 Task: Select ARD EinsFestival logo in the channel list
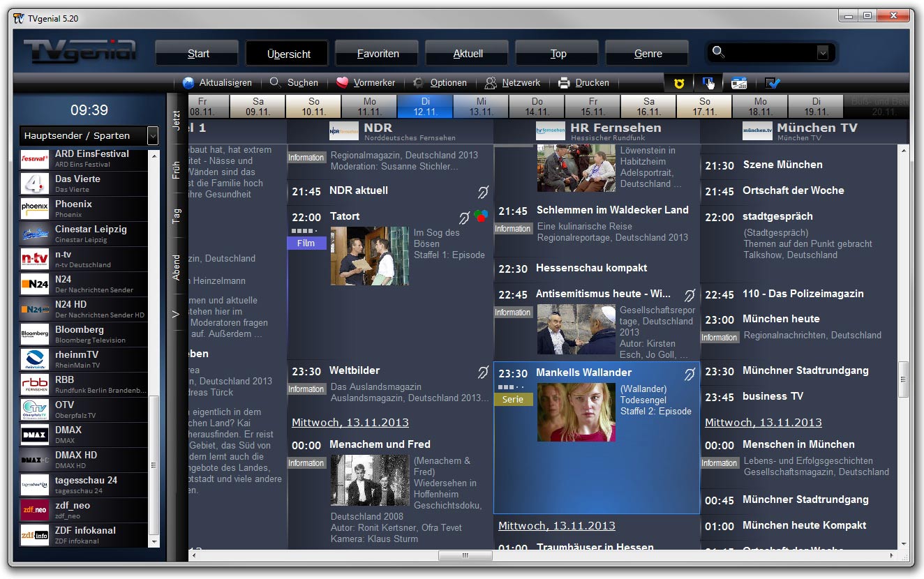coord(35,159)
